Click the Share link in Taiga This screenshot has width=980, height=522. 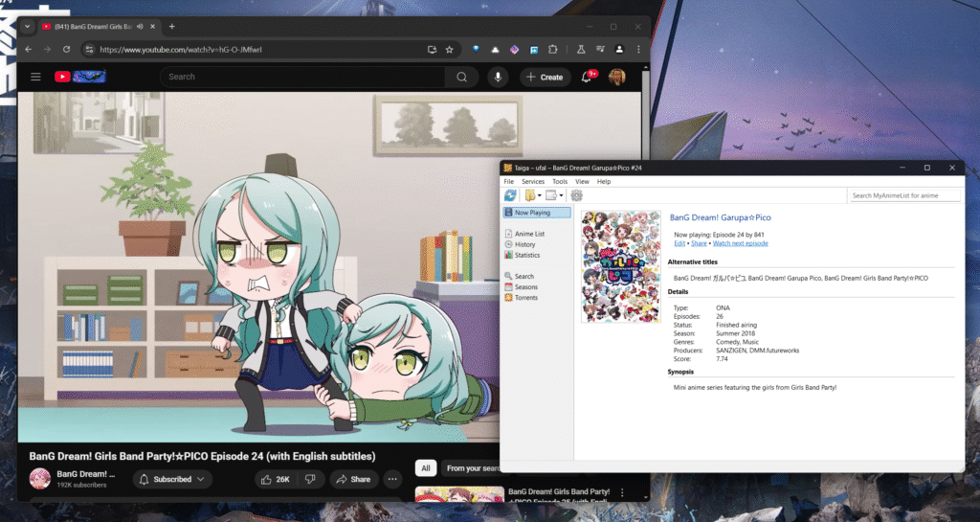(x=699, y=243)
